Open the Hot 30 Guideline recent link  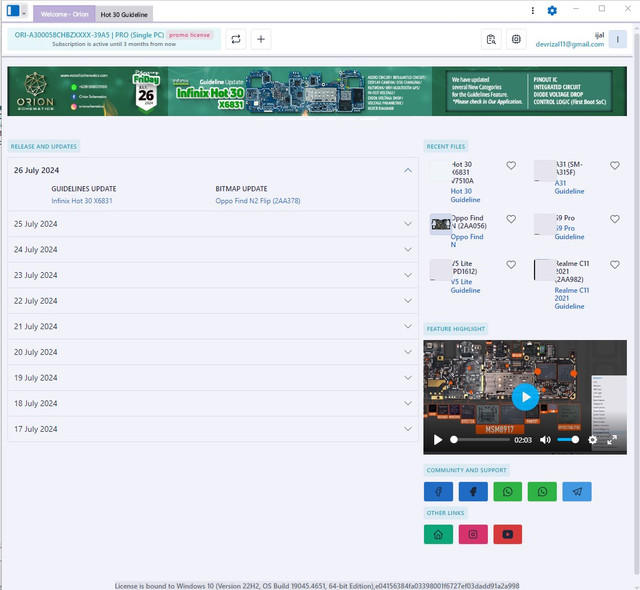pyautogui.click(x=465, y=195)
